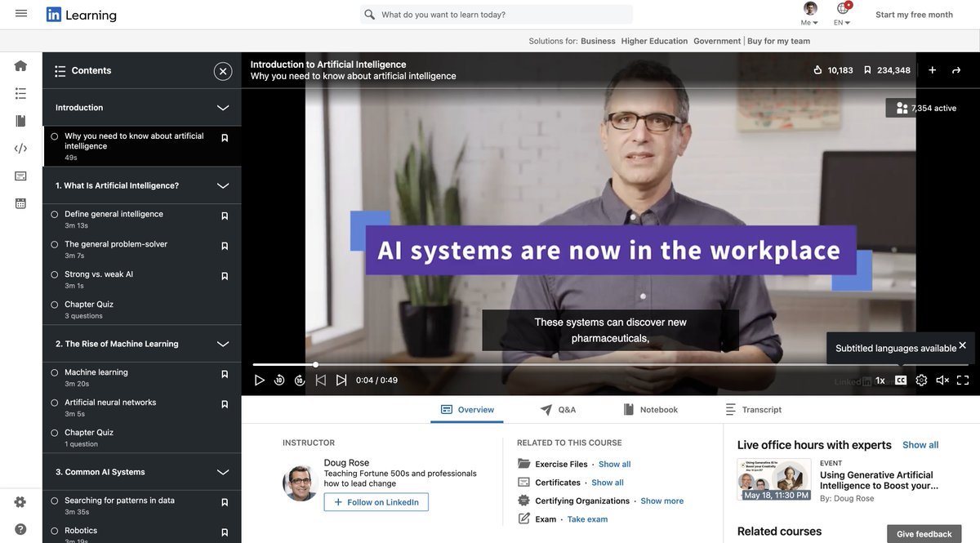This screenshot has height=543, width=980.
Task: Bookmark 'The general problem-solver' video
Action: [x=225, y=246]
